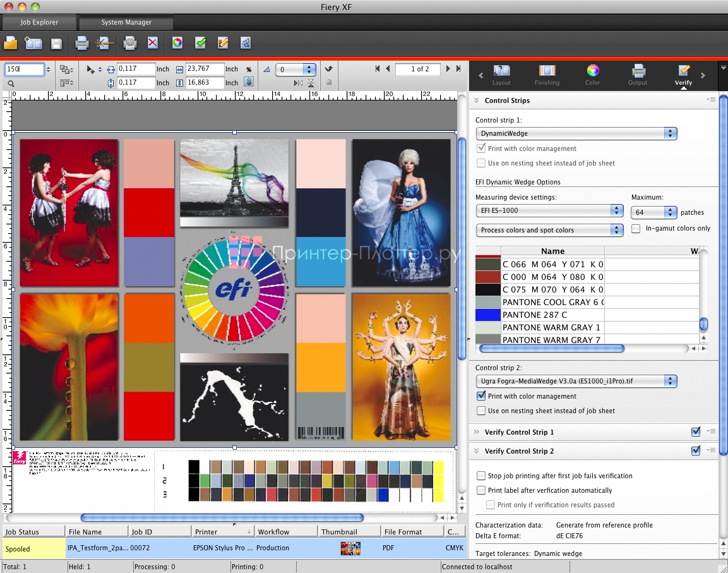Click the Output panel icon

pyautogui.click(x=638, y=73)
